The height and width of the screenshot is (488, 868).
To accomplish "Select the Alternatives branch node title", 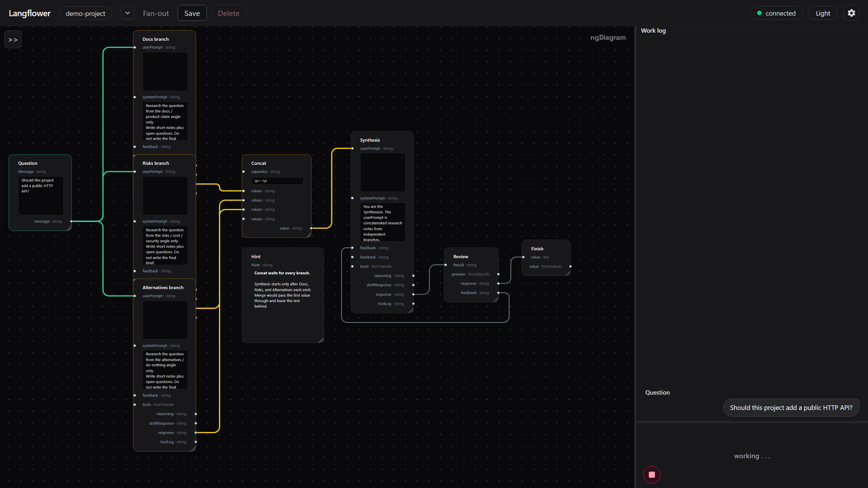I will (x=163, y=287).
